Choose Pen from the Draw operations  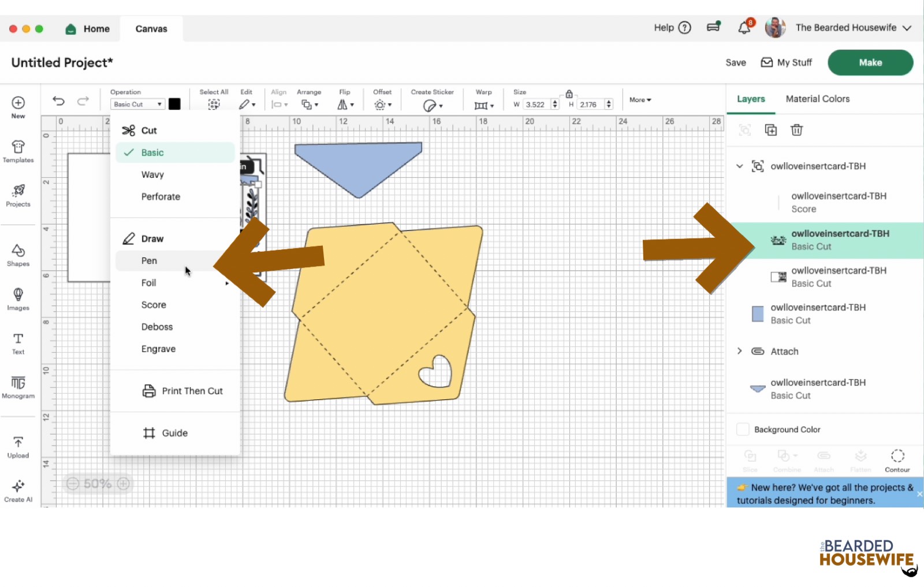tap(149, 261)
